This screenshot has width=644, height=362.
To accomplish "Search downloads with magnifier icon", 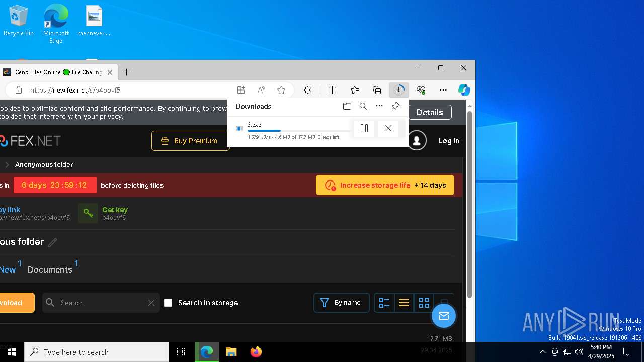I will (363, 106).
